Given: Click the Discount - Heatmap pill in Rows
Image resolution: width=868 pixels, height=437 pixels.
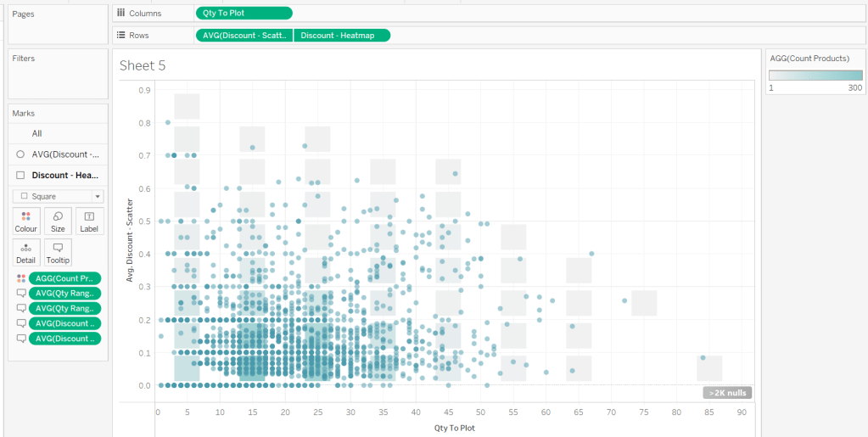Looking at the screenshot, I should pyautogui.click(x=343, y=36).
